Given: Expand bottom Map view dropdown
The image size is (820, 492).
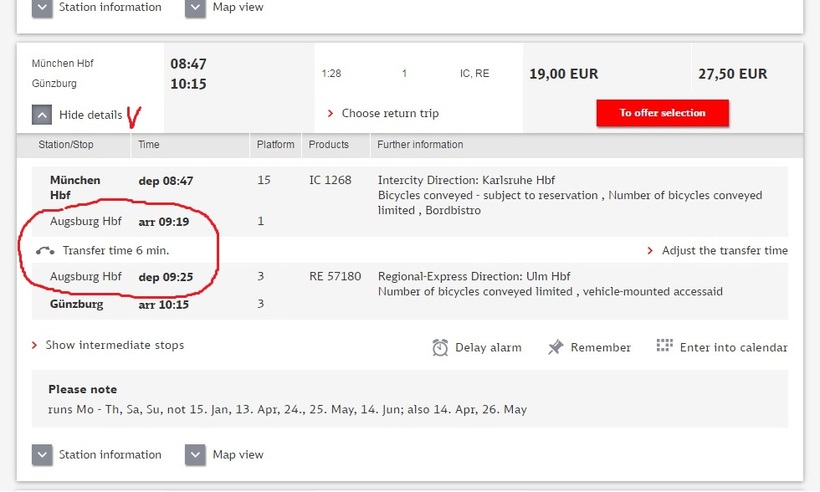Looking at the screenshot, I should (195, 455).
